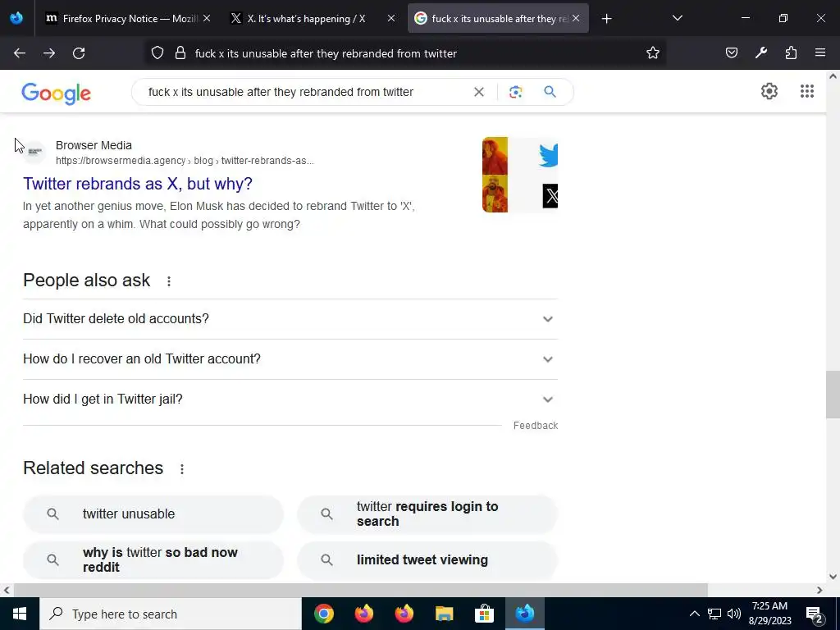
Task: Open the Firefox application menu
Action: 820,53
